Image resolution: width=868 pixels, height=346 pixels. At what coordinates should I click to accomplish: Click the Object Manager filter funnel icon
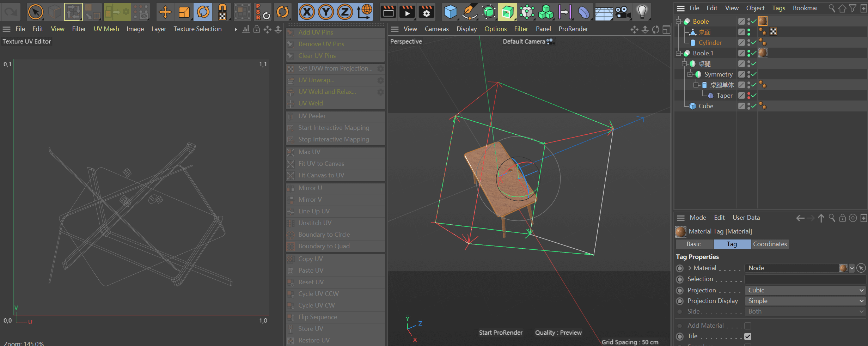[x=852, y=8]
